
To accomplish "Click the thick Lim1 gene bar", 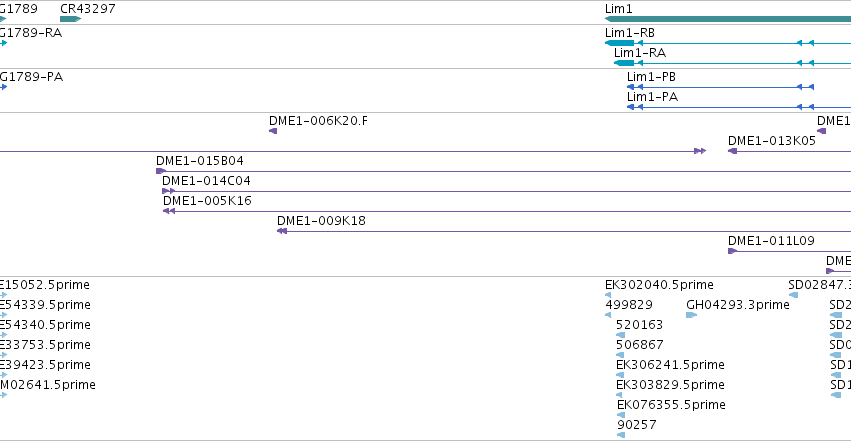I will click(728, 19).
